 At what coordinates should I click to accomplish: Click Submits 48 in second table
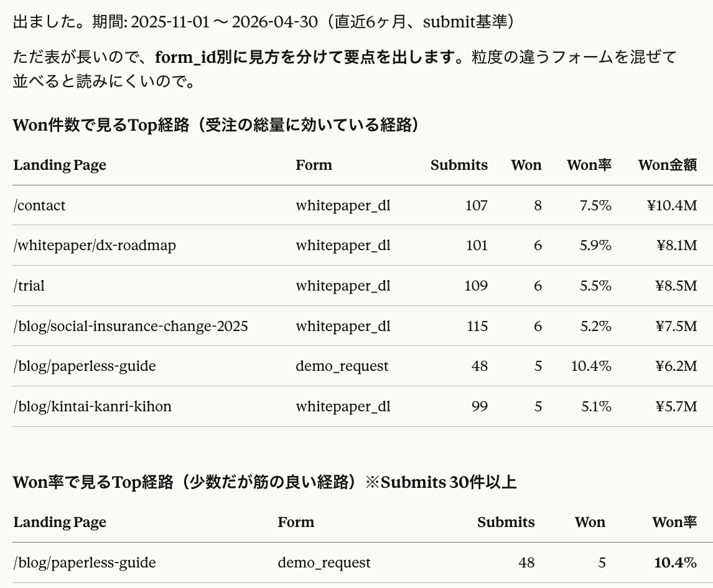(526, 562)
